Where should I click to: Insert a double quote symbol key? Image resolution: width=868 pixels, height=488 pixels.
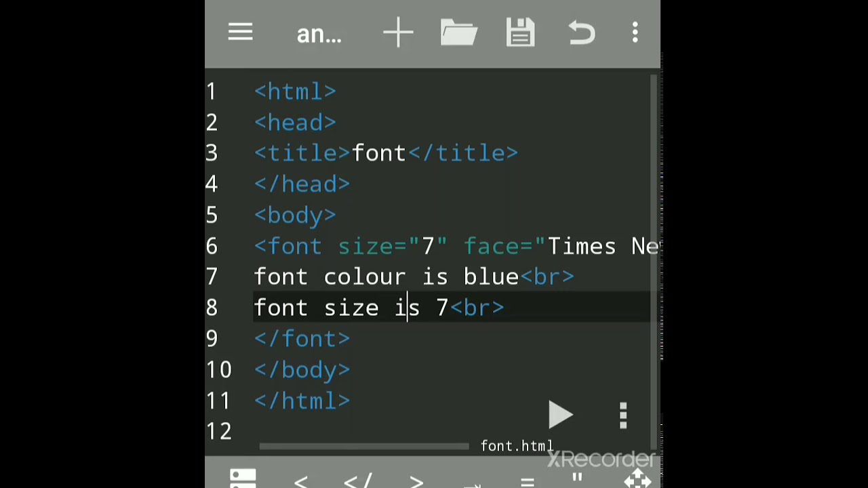(x=577, y=479)
